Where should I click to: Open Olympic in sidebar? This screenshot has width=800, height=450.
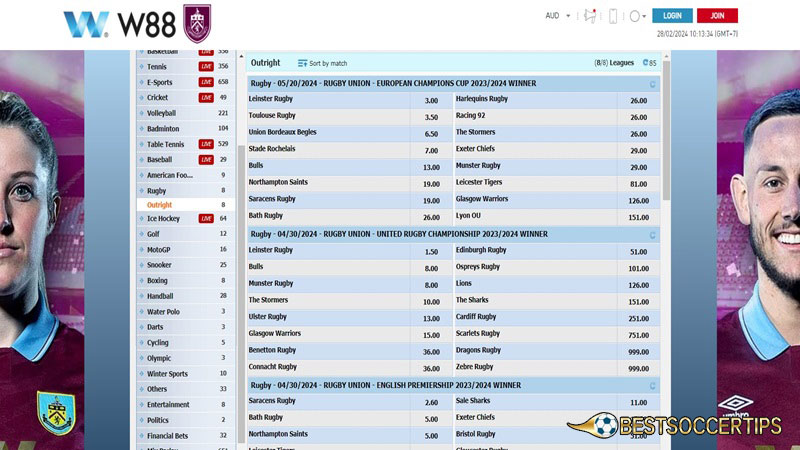click(159, 358)
